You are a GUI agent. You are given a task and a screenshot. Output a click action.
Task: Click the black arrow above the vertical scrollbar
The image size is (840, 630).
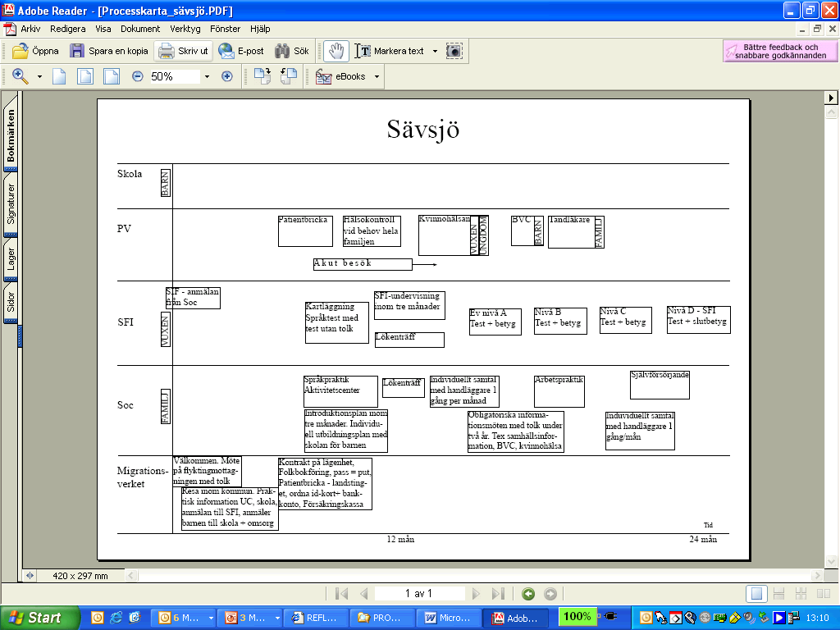coord(831,98)
